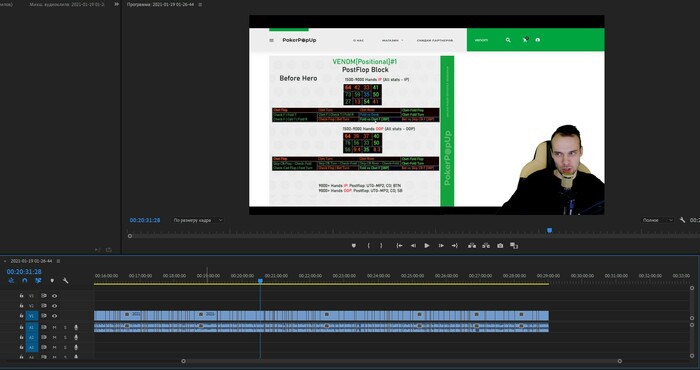Open timeline display settings wrench

65,281
